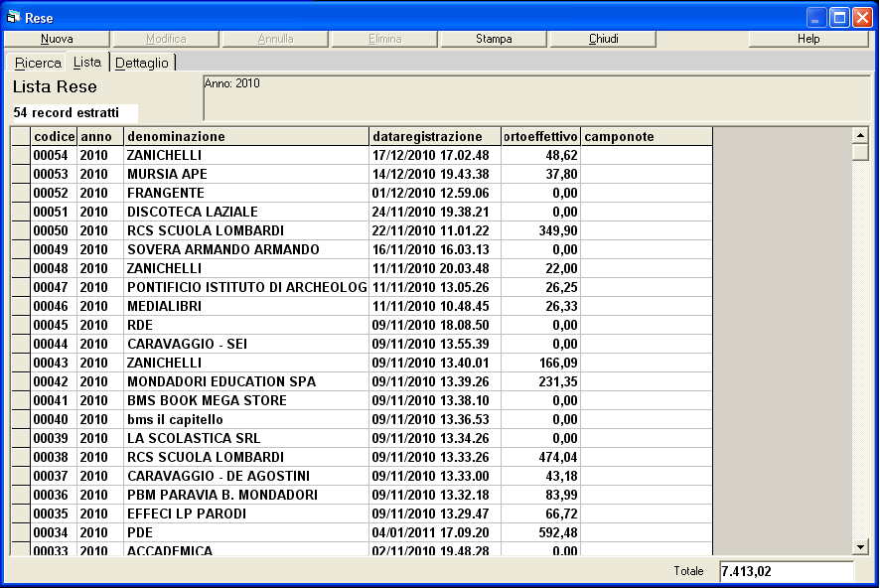The height and width of the screenshot is (588, 880).
Task: Open Help
Action: [808, 39]
